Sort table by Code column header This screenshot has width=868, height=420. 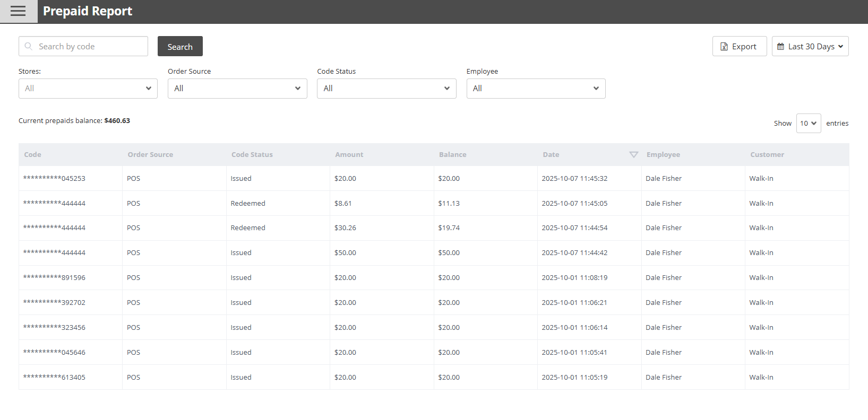(33, 154)
